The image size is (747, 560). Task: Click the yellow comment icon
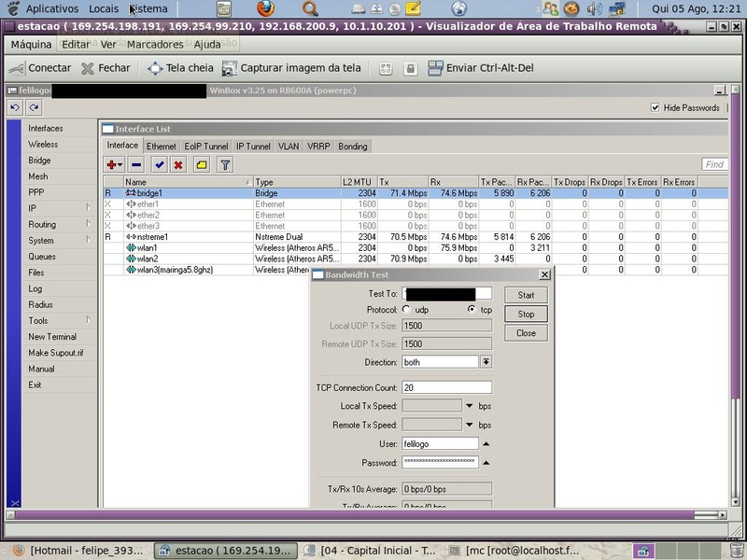click(202, 165)
